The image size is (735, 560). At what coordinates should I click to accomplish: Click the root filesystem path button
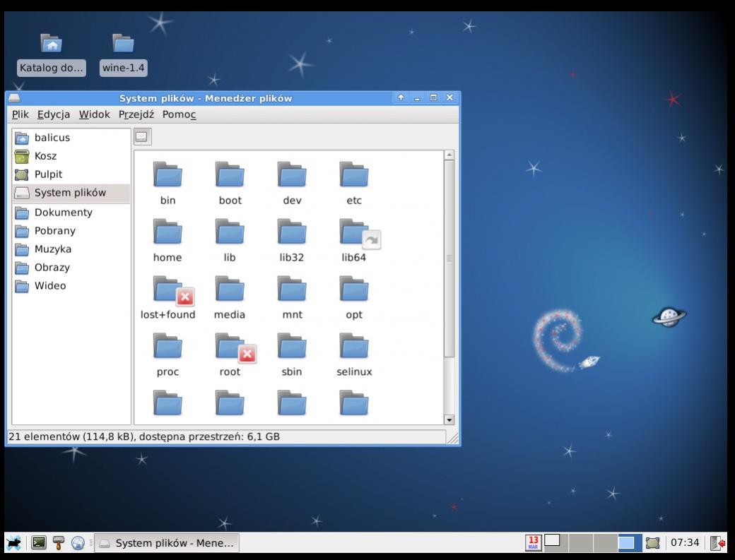click(x=142, y=137)
